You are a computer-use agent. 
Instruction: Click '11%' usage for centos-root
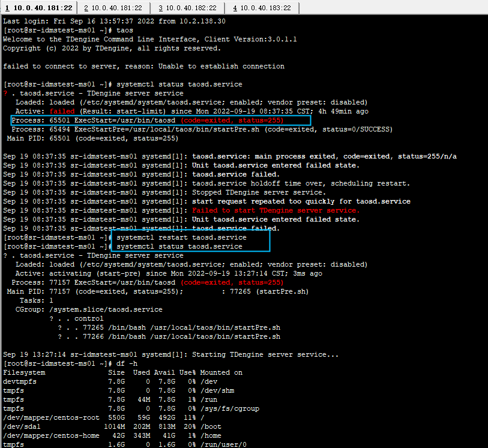tap(190, 418)
